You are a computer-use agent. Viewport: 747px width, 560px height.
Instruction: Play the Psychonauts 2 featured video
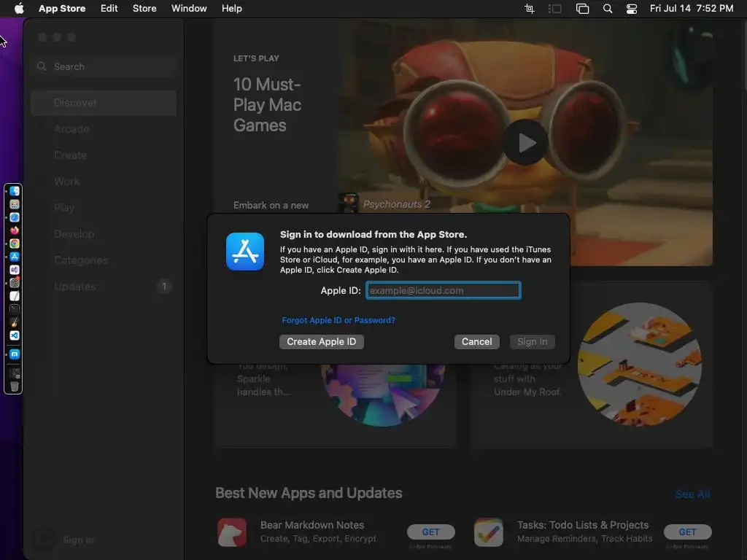click(526, 142)
